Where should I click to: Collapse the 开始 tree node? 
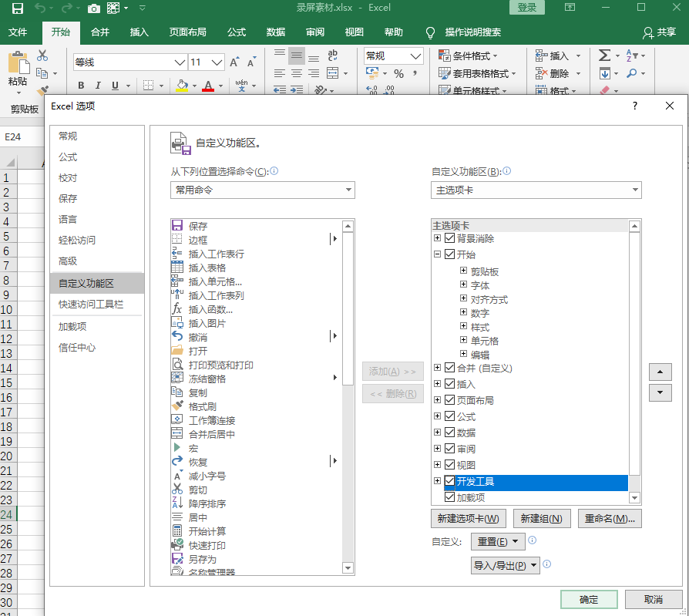click(x=437, y=254)
